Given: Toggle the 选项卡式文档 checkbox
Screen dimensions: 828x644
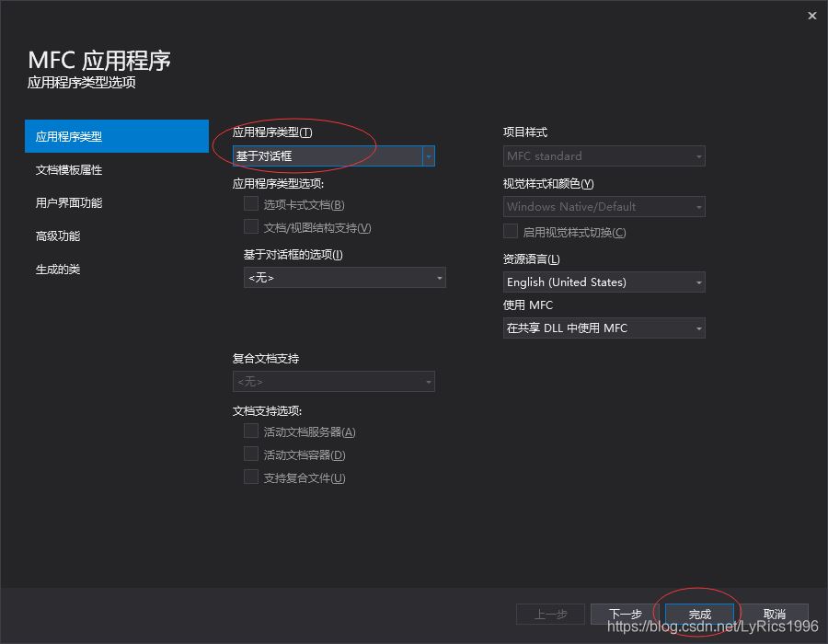Looking at the screenshot, I should [x=251, y=203].
